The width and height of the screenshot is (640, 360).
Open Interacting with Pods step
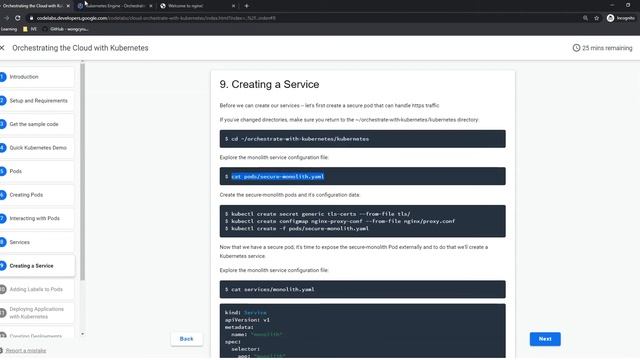point(37,218)
